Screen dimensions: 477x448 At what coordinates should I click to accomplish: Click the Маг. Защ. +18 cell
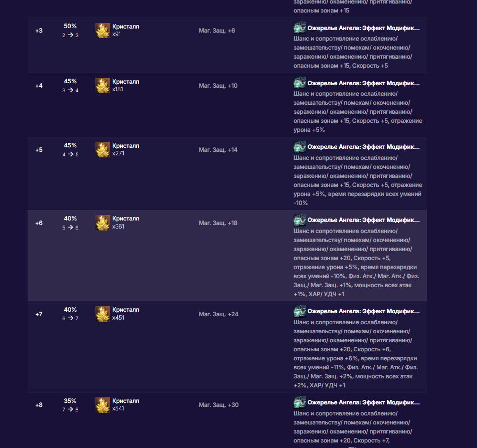tap(218, 223)
